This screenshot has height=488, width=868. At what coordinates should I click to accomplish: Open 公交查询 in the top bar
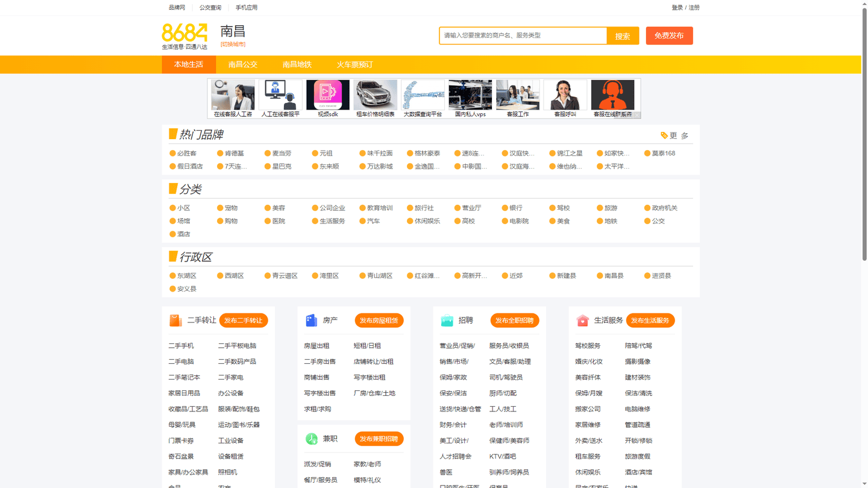point(210,8)
